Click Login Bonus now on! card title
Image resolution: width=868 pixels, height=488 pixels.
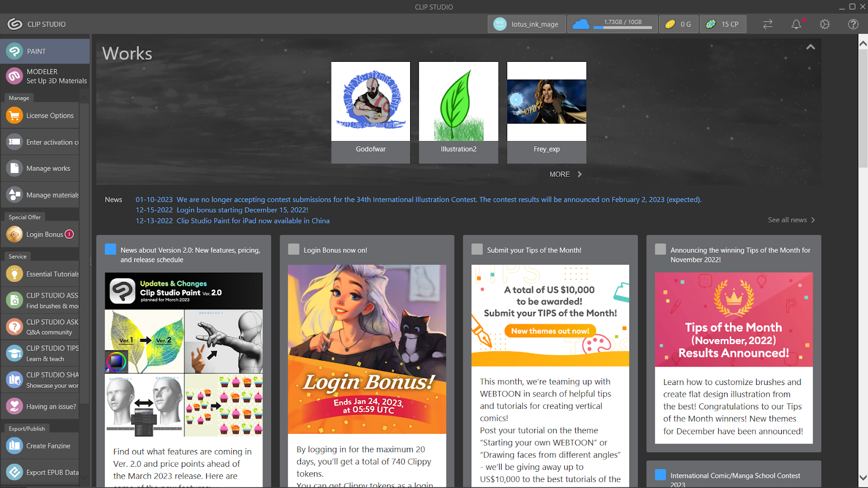[x=335, y=250]
